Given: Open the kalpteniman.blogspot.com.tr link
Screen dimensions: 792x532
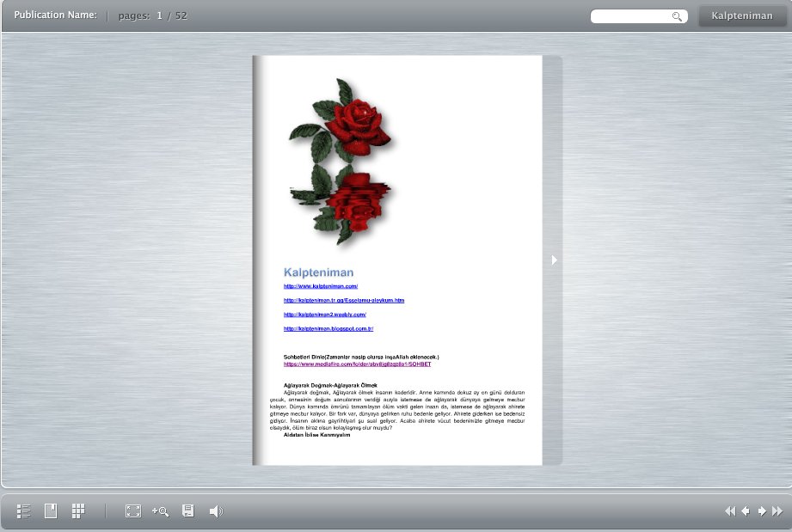Looking at the screenshot, I should [x=328, y=328].
